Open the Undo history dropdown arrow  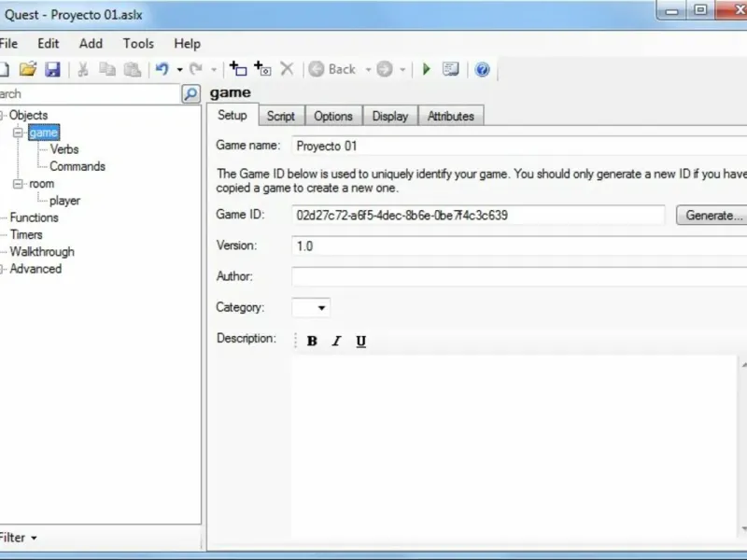pyautogui.click(x=179, y=70)
